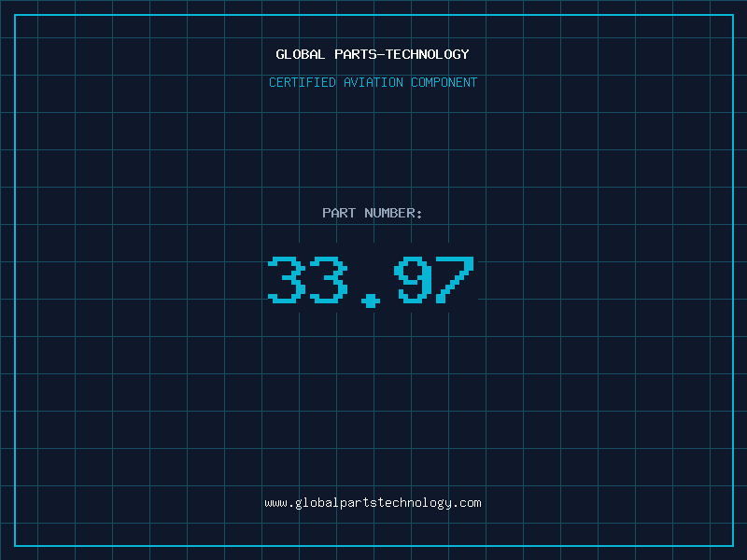This screenshot has width=747, height=560.
Task: Click the GLOBAL PARTS-TECHNOLOGY title
Action: click(x=373, y=54)
